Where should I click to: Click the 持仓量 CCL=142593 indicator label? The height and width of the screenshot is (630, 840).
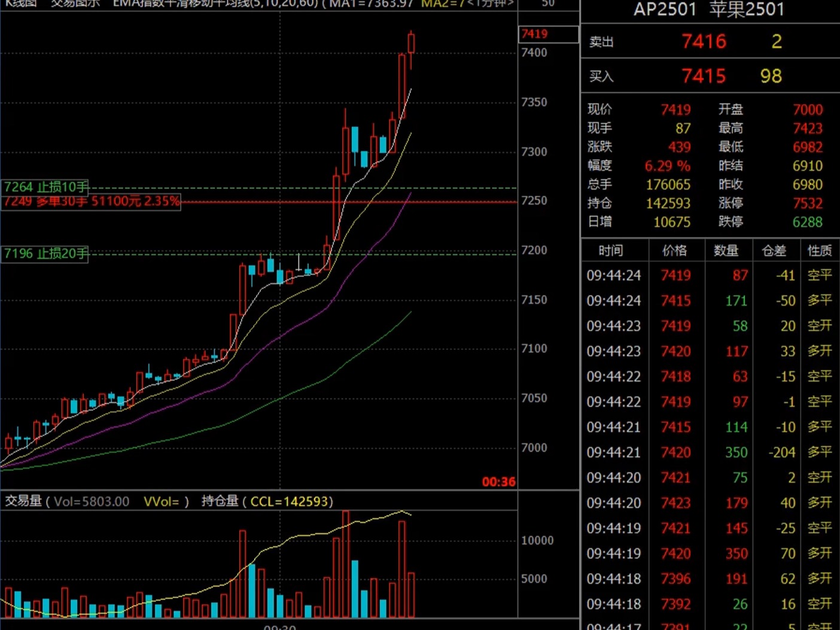tap(267, 501)
